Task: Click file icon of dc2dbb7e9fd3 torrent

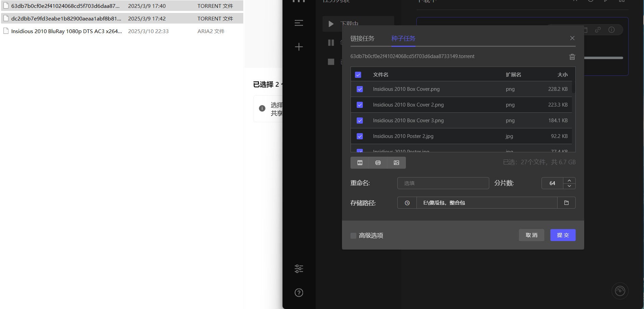Action: click(6, 18)
